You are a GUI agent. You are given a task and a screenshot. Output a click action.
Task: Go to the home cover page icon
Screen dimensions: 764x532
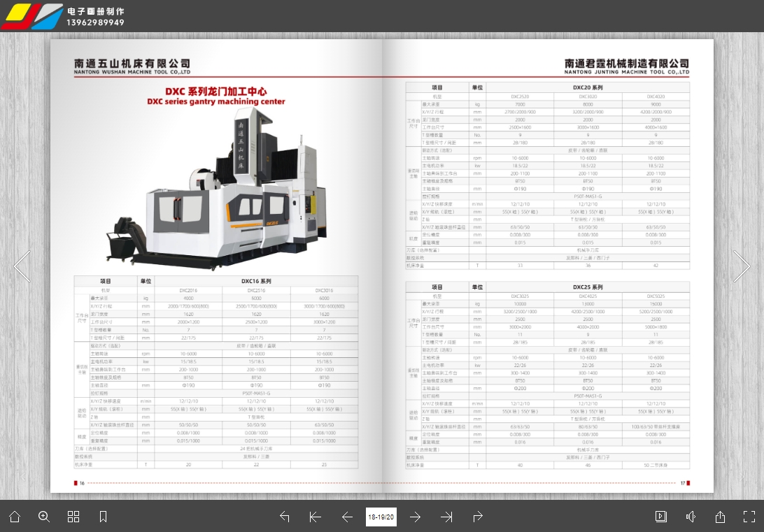tap(15, 517)
